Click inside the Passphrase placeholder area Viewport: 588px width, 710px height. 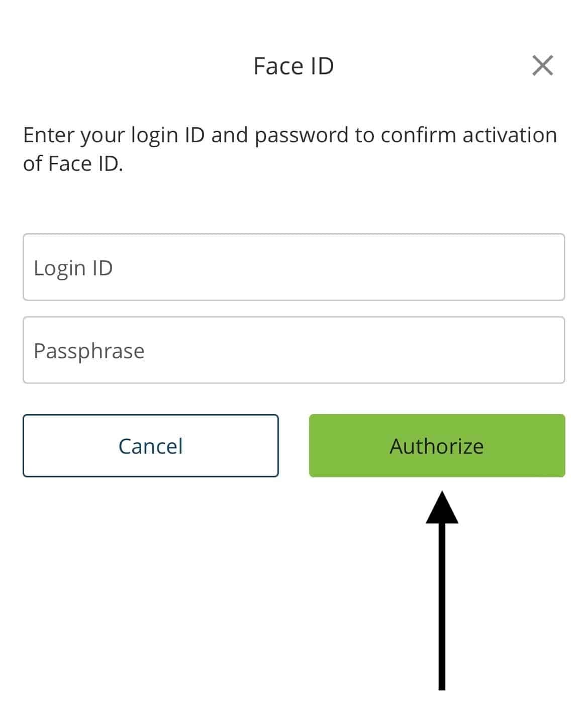pyautogui.click(x=89, y=350)
